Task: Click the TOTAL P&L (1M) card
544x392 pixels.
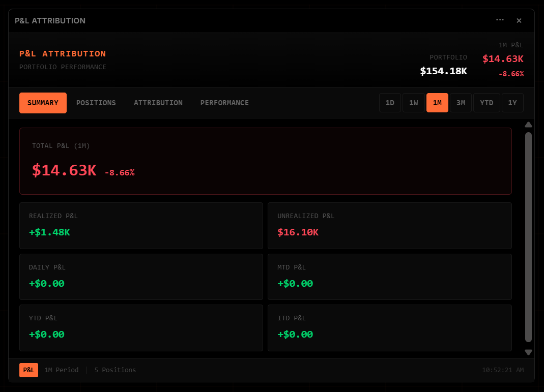Action: 266,161
